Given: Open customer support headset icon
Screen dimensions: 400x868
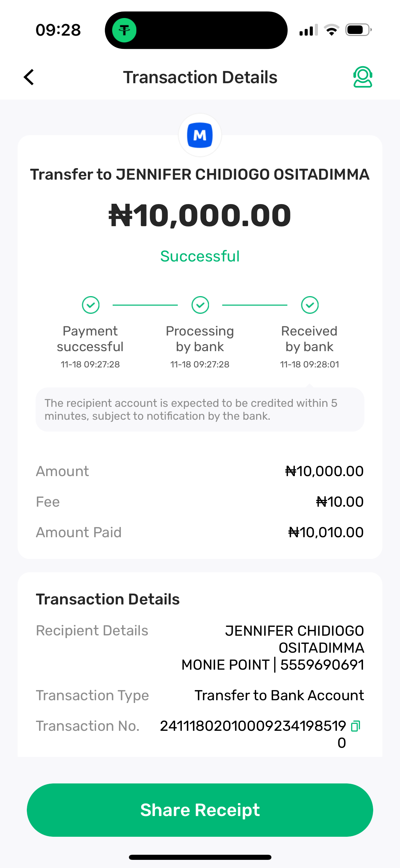Looking at the screenshot, I should coord(362,77).
